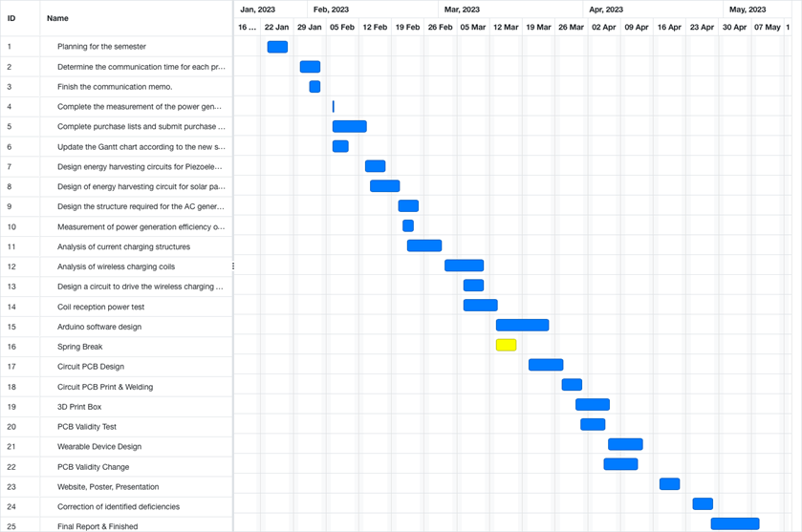Click the Planning for the semester task bar
This screenshot has height=532, width=802.
tap(277, 47)
